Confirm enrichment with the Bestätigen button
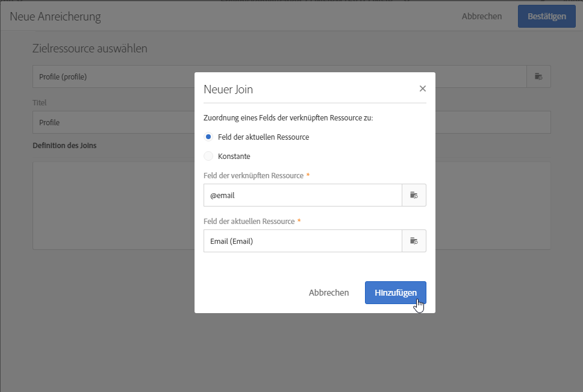The image size is (583, 392). point(546,16)
